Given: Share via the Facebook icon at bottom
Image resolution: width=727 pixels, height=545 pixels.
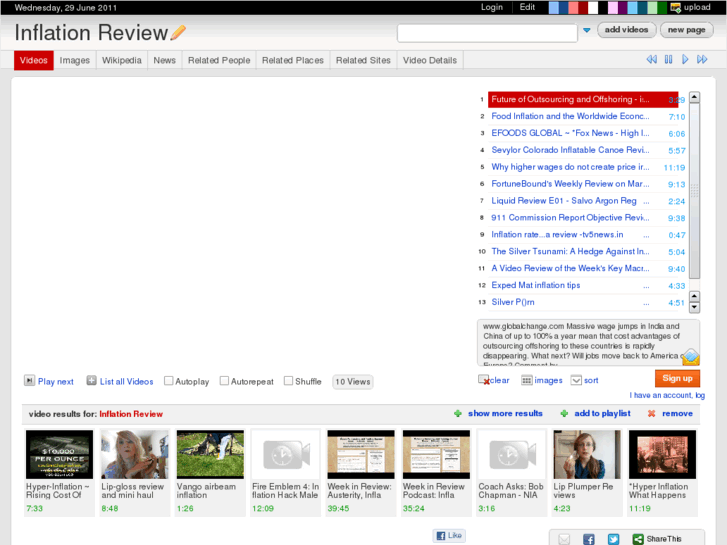Looking at the screenshot, I should tap(588, 539).
